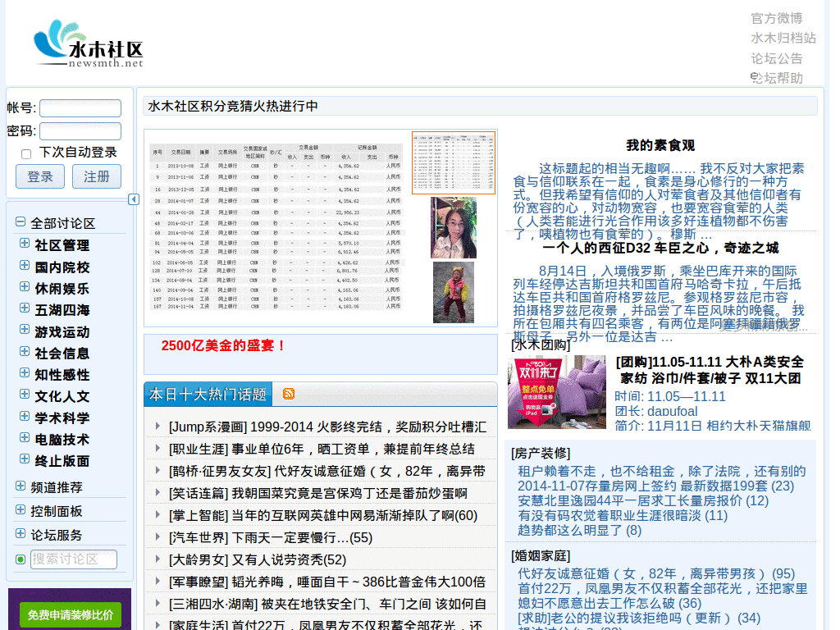Open the 水木归档站 link
This screenshot has height=630, width=840.
[783, 38]
